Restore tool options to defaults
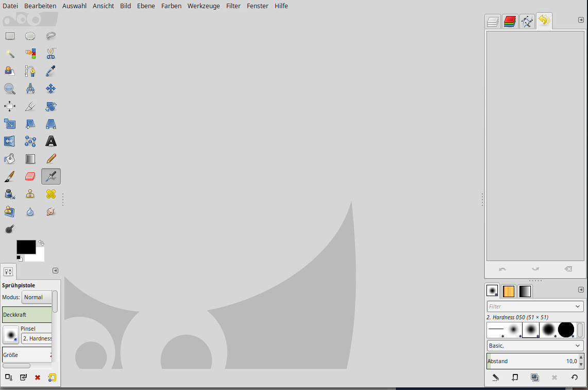The height and width of the screenshot is (390, 588). point(52,377)
